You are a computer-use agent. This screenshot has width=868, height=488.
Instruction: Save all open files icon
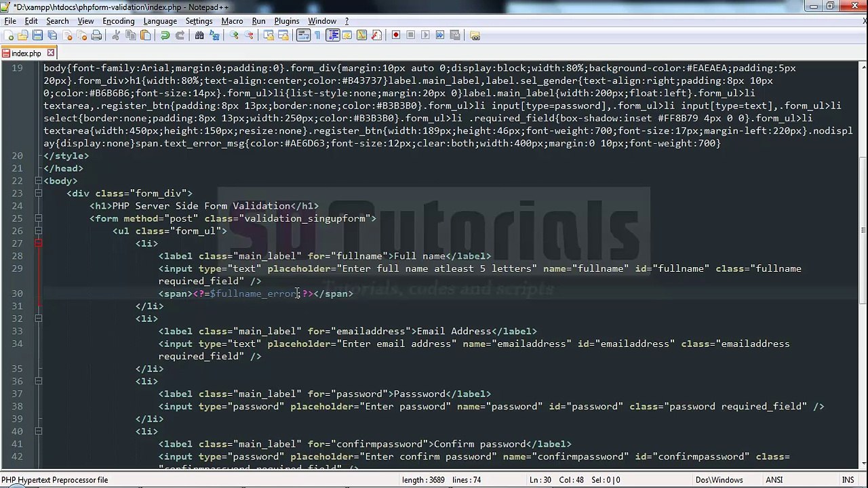pyautogui.click(x=52, y=35)
